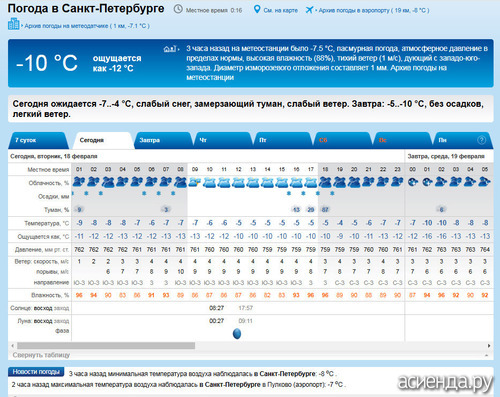Click the Новости погоды button
The width and height of the screenshot is (500, 397).
pos(36,372)
